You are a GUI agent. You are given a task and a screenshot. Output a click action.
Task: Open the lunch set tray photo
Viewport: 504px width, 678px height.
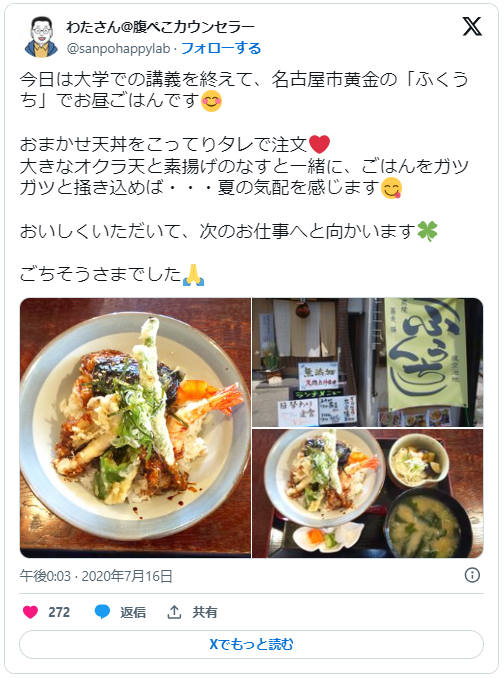point(368,493)
